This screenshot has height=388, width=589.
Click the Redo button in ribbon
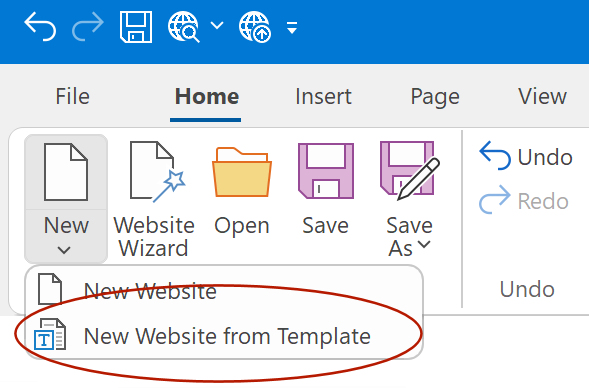[x=524, y=201]
